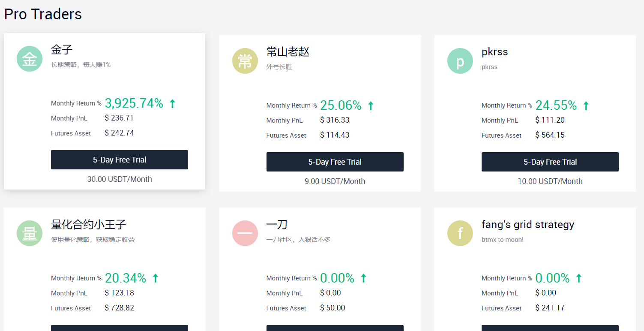This screenshot has height=331, width=644.
Task: Click the green up arrow beside 3,925.74%
Action: tap(172, 102)
